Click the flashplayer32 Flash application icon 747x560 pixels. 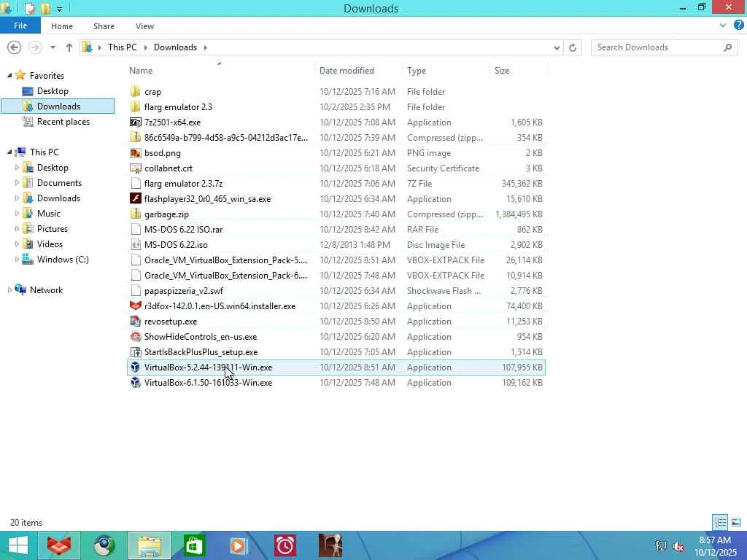click(135, 198)
